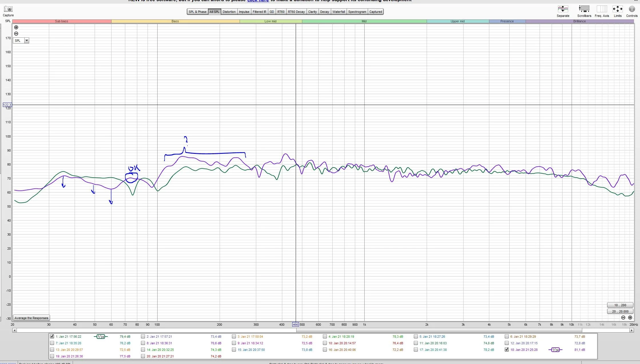Click the 10 .. 200 range button
Viewport: 640px width, 364px height.
tap(620, 305)
